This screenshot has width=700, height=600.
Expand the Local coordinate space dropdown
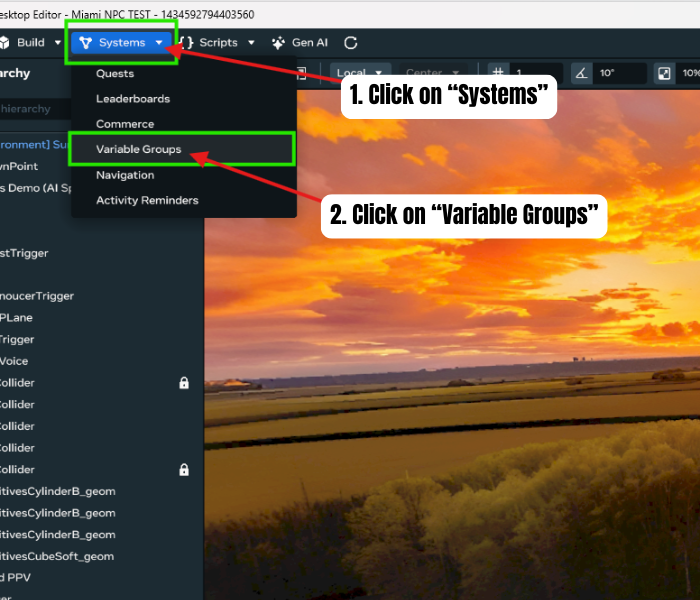tap(361, 73)
